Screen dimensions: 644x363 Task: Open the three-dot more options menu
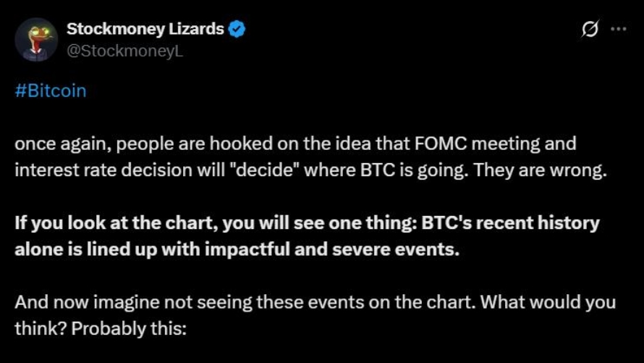point(618,29)
